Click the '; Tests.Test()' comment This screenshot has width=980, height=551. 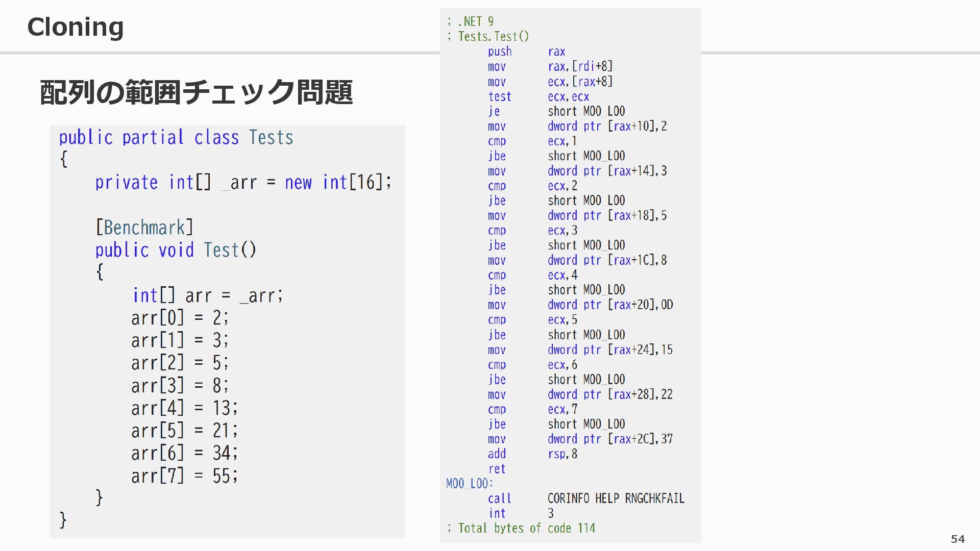click(x=488, y=36)
